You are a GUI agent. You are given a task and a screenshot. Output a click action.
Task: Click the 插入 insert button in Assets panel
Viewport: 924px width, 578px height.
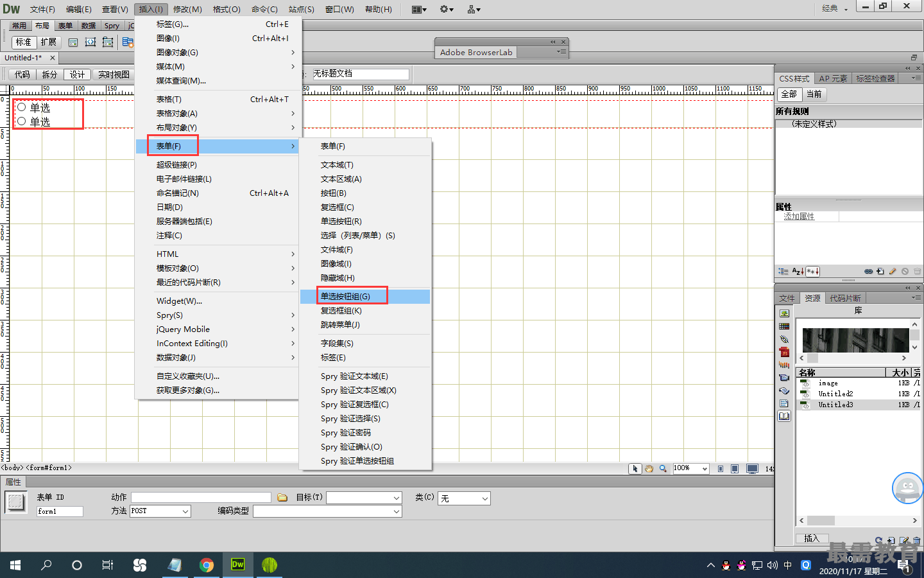[812, 538]
